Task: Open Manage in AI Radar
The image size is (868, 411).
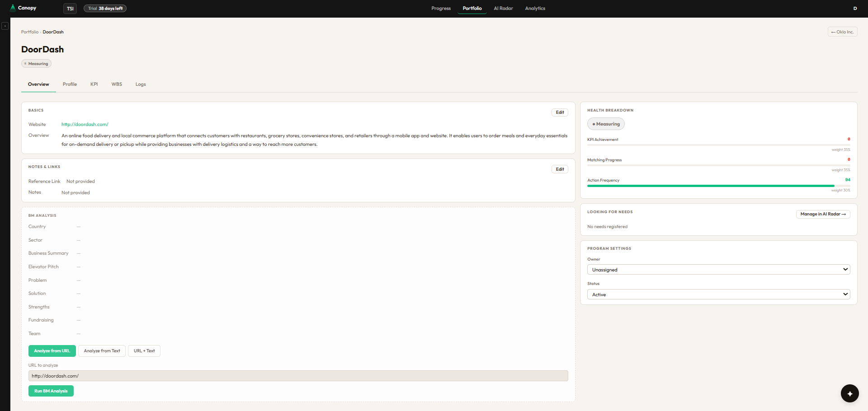Action: click(x=823, y=214)
